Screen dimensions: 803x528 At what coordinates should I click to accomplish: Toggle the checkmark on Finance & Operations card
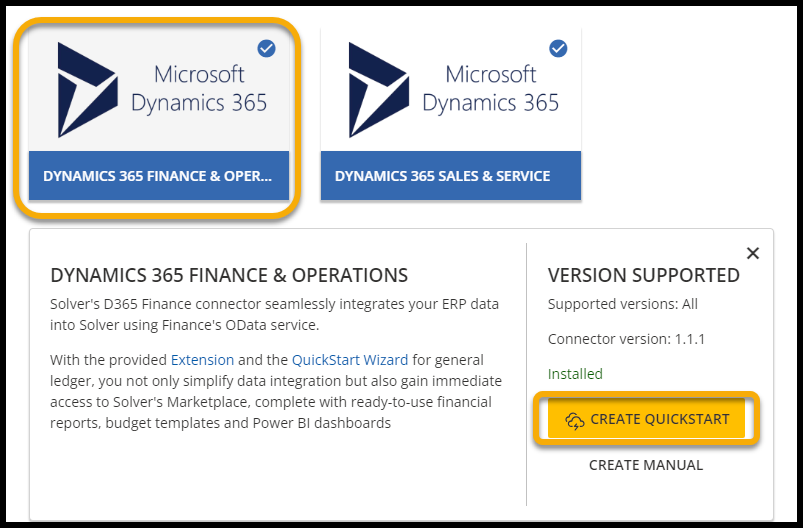267,48
